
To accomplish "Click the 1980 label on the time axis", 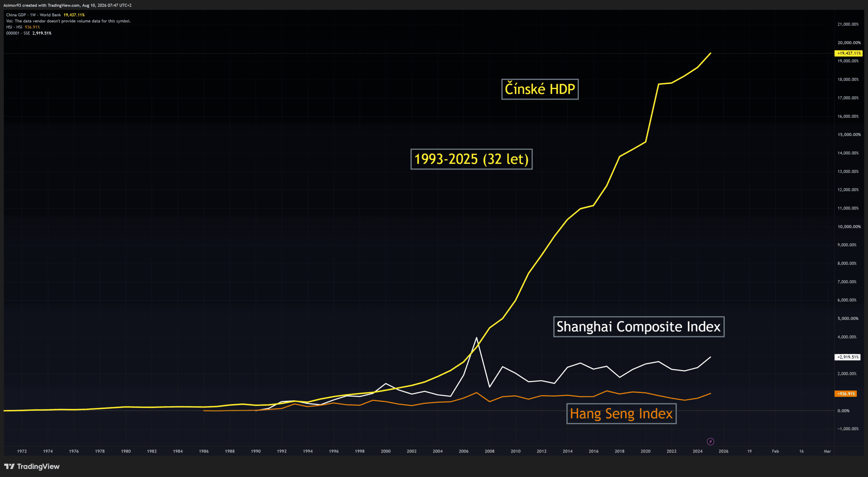I will 126,451.
